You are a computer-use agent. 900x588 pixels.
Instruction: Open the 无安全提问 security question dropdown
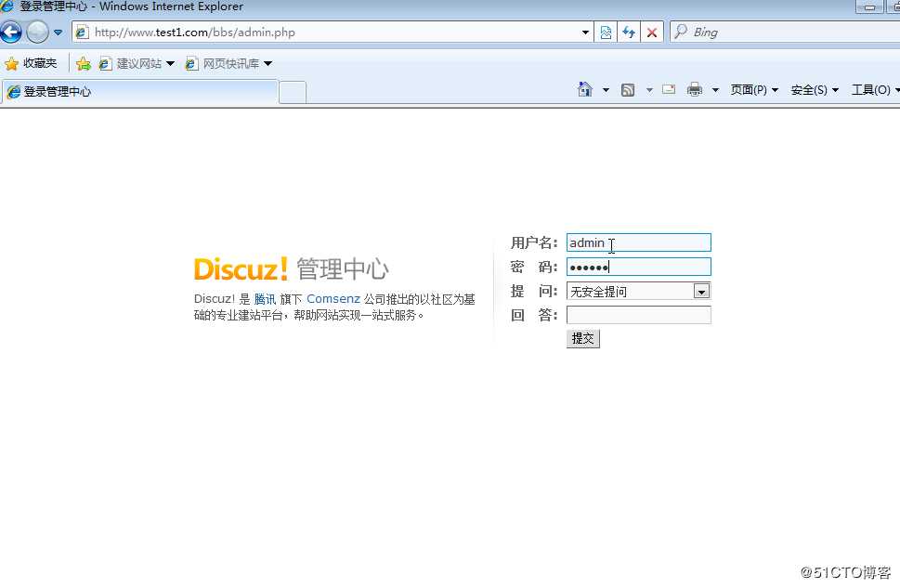tap(639, 291)
